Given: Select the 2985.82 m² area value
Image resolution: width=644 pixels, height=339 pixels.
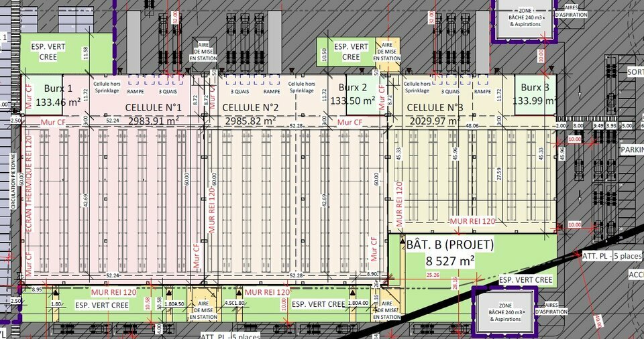Looking at the screenshot, I should (249, 121).
